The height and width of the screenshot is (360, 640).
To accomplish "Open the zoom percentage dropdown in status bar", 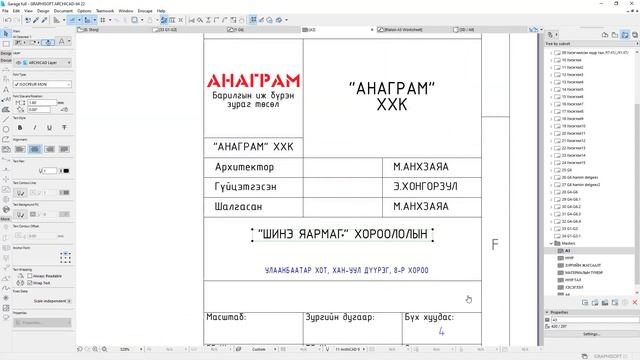I will pyautogui.click(x=141, y=349).
